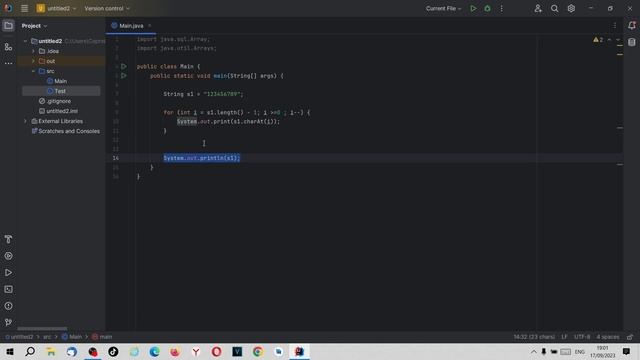The image size is (640, 360).
Task: Open the Notifications bell
Action: (x=632, y=25)
